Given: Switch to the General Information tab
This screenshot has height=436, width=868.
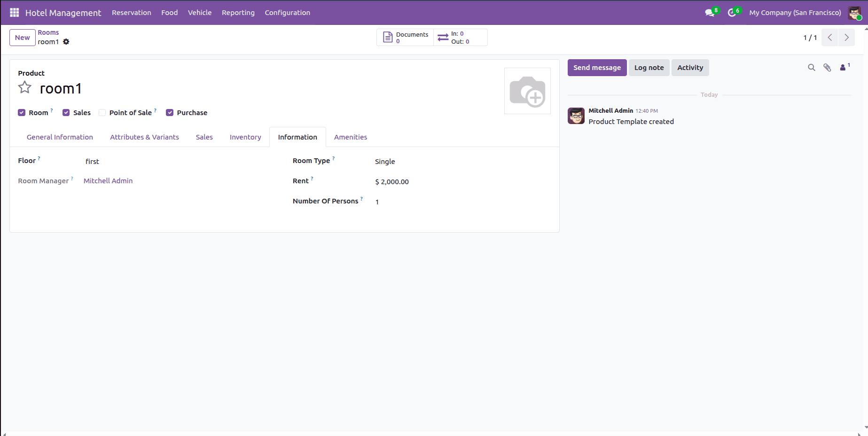Looking at the screenshot, I should point(60,137).
